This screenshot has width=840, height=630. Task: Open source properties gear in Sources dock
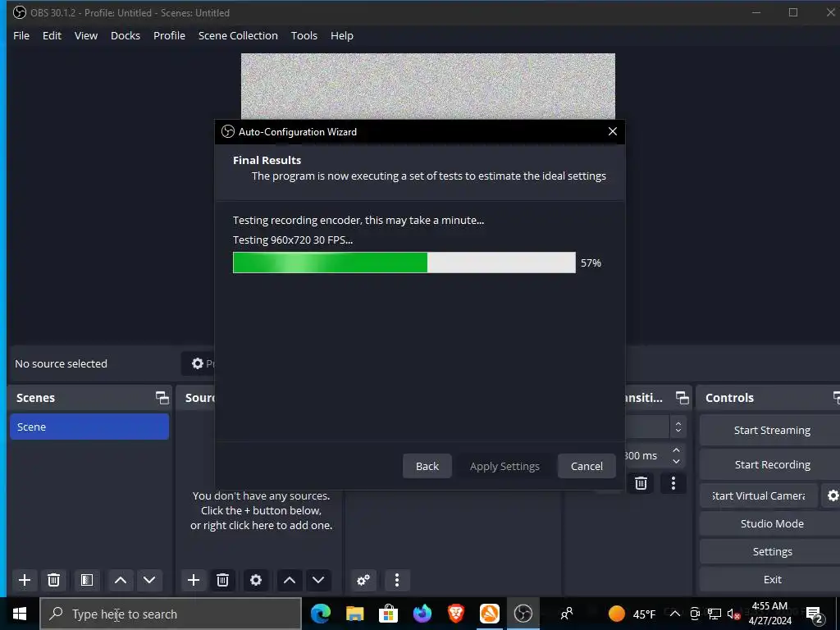pyautogui.click(x=256, y=580)
